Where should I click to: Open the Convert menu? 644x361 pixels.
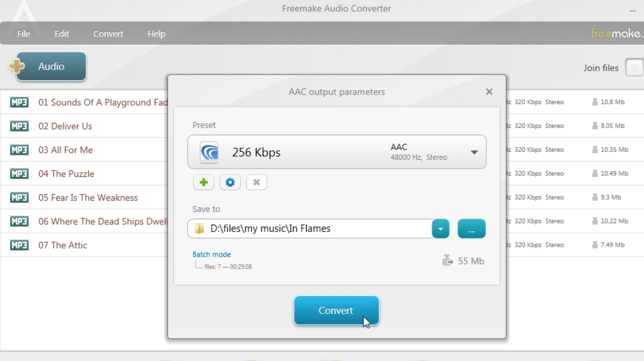[x=108, y=34]
